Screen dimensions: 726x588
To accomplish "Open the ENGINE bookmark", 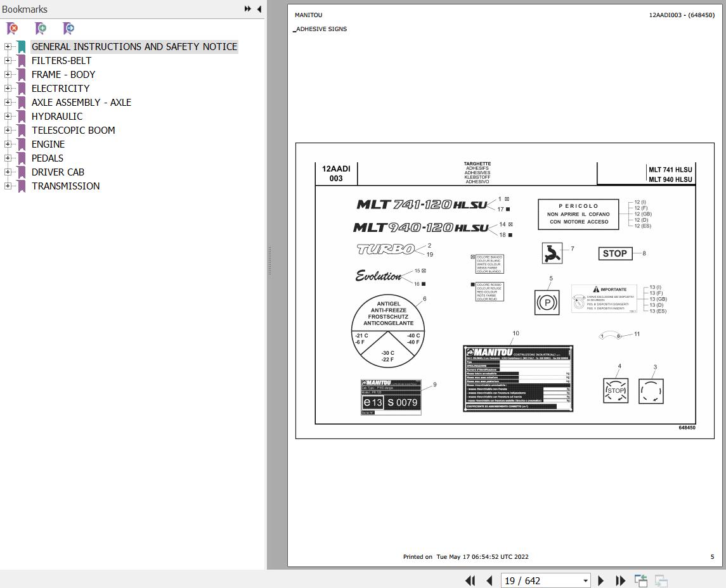I will click(48, 144).
